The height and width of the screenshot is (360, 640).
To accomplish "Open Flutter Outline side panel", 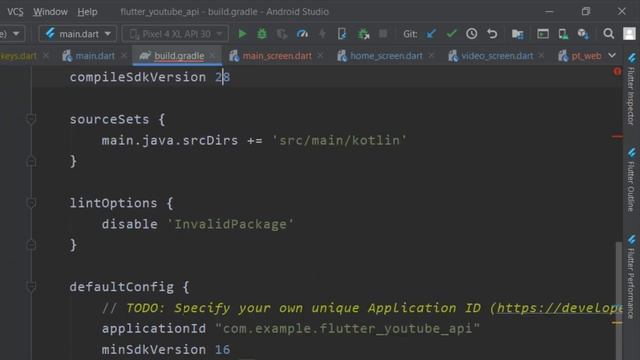I will [x=631, y=180].
